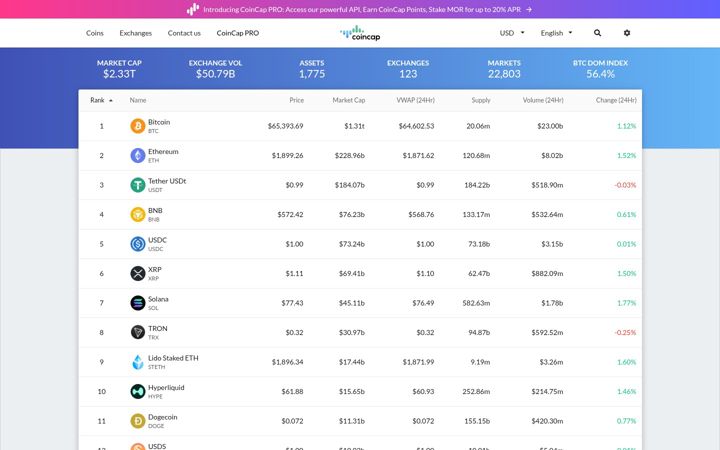Click the Exchanges 123 stat
This screenshot has width=720, height=450.
[x=408, y=69]
